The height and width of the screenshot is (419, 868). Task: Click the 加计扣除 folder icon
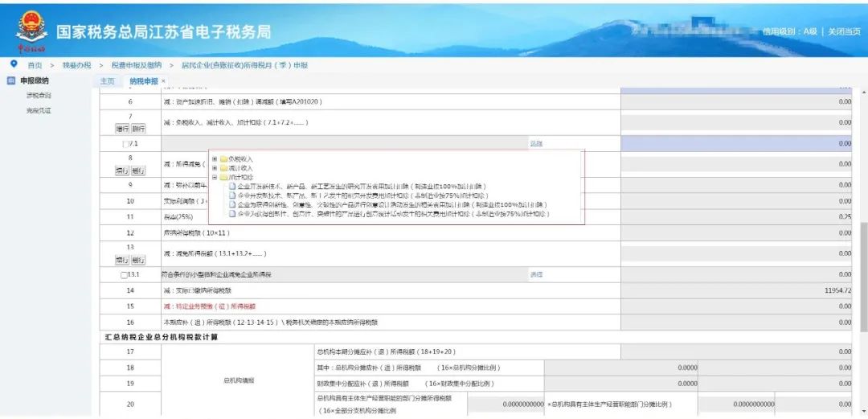(223, 178)
